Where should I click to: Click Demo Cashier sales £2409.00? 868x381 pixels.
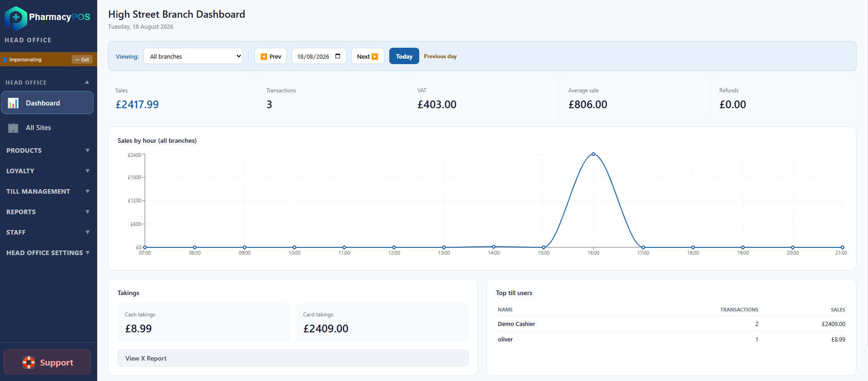click(x=833, y=324)
